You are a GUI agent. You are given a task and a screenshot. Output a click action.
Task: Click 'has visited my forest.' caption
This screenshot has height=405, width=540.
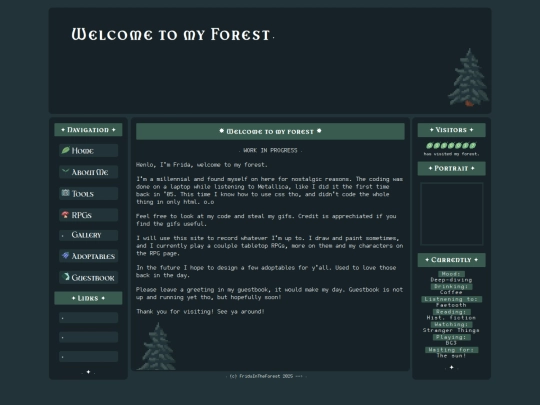451,154
